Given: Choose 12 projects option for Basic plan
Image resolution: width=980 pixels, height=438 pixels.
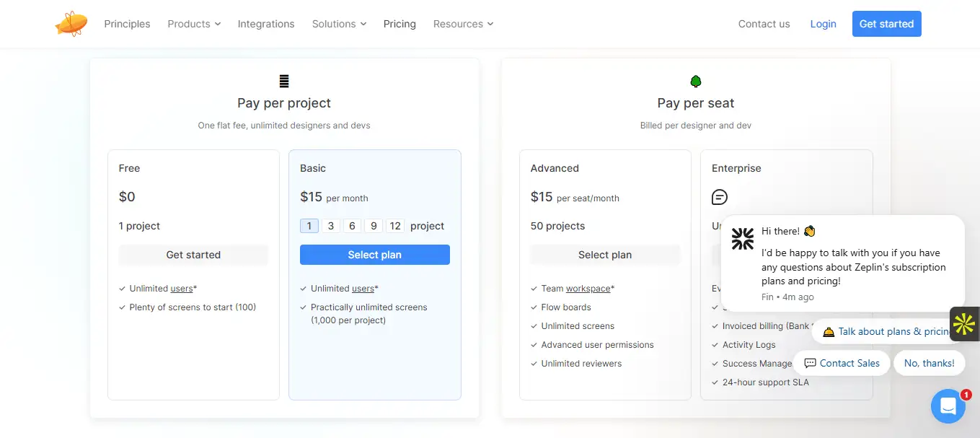Looking at the screenshot, I should tap(395, 226).
